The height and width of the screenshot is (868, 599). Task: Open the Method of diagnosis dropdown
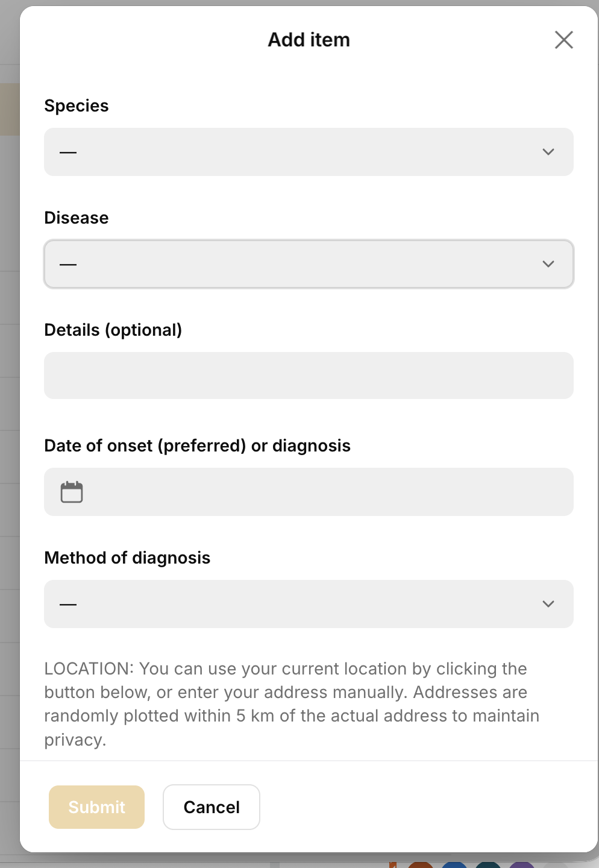pos(309,604)
